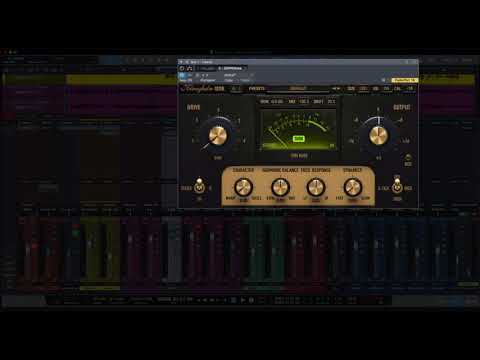Screen dimensions: 480x360
Task: Open the preset name dropdown
Action: 298,89
